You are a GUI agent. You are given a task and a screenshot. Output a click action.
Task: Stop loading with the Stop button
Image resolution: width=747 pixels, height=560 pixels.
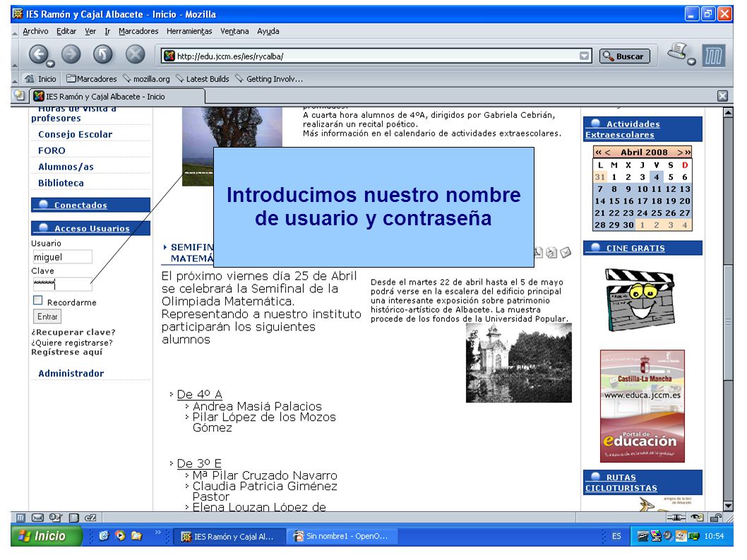tap(136, 54)
